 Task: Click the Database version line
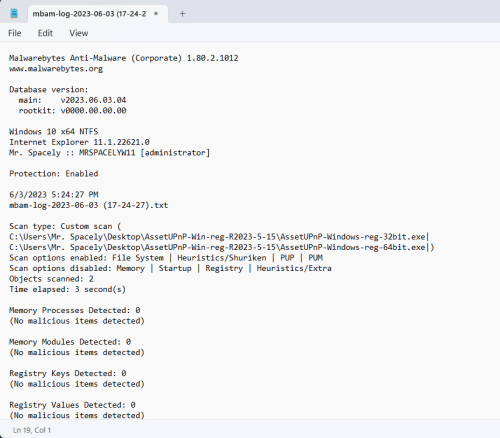(49, 90)
